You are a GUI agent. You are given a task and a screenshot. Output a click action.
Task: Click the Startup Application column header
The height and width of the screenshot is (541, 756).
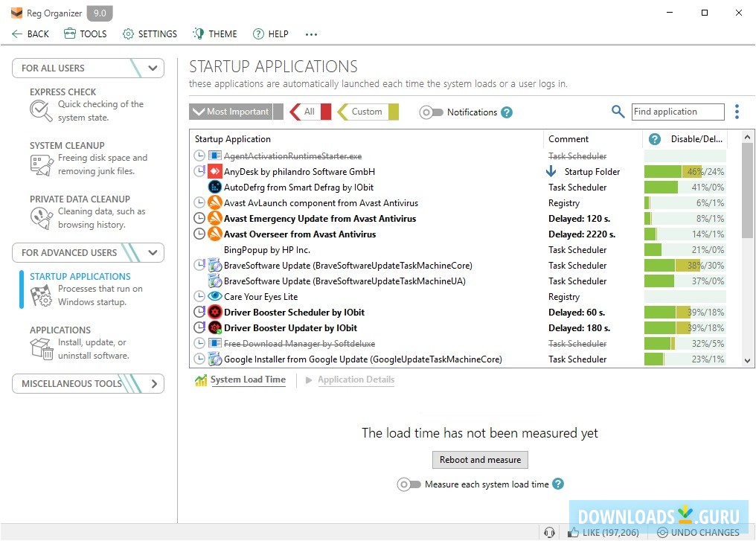(x=232, y=139)
